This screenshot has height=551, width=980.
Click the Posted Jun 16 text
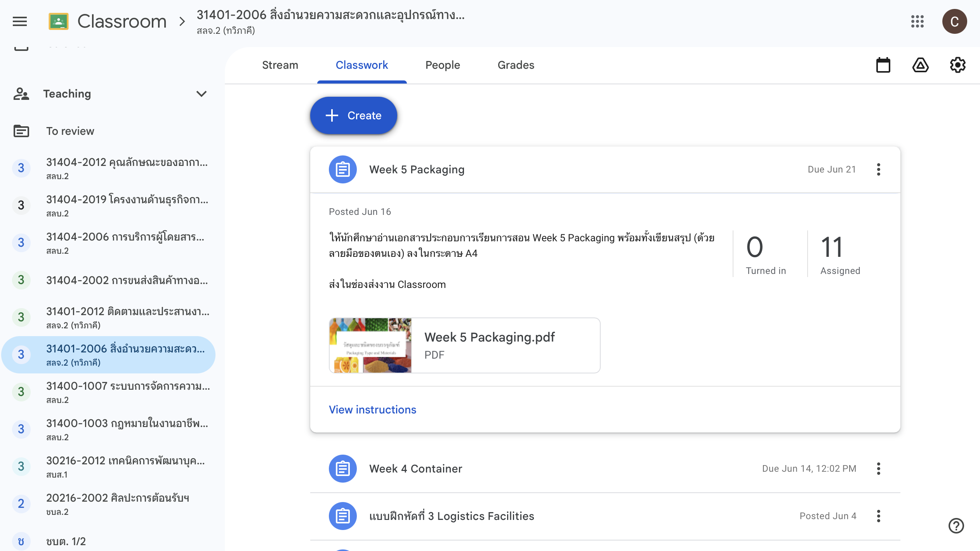tap(360, 212)
